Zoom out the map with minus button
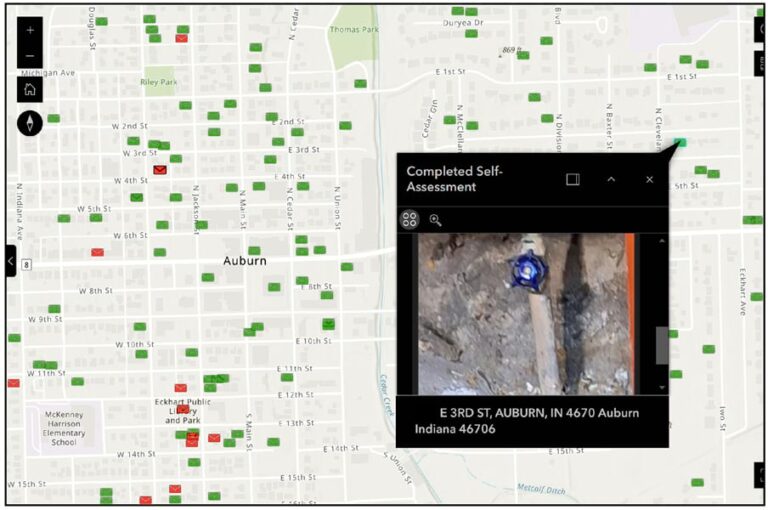Image resolution: width=768 pixels, height=510 pixels. (x=30, y=55)
